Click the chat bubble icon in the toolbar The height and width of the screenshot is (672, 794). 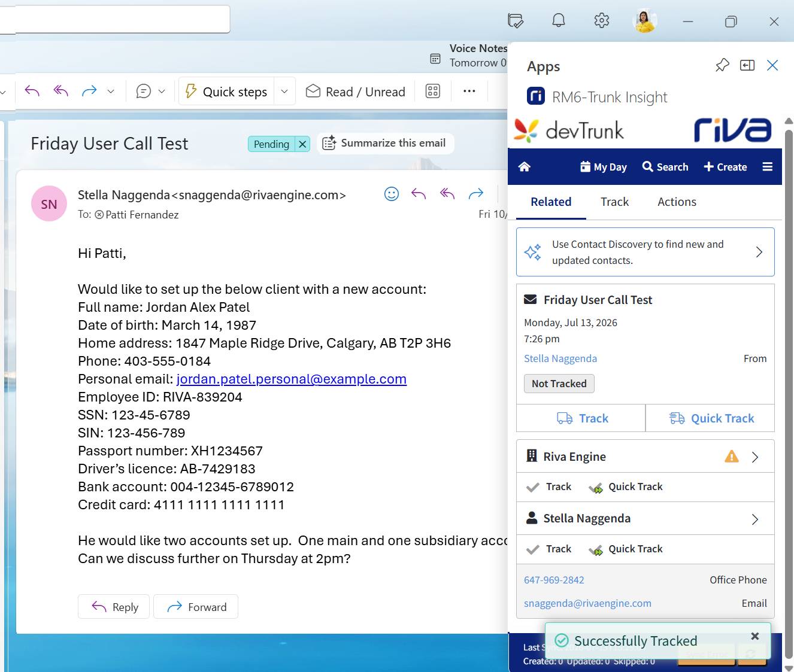click(144, 92)
